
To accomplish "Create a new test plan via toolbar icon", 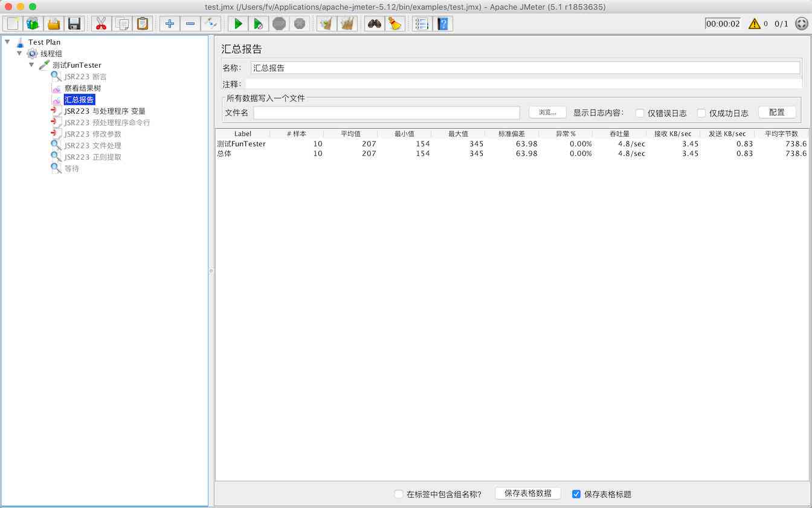I will [13, 24].
